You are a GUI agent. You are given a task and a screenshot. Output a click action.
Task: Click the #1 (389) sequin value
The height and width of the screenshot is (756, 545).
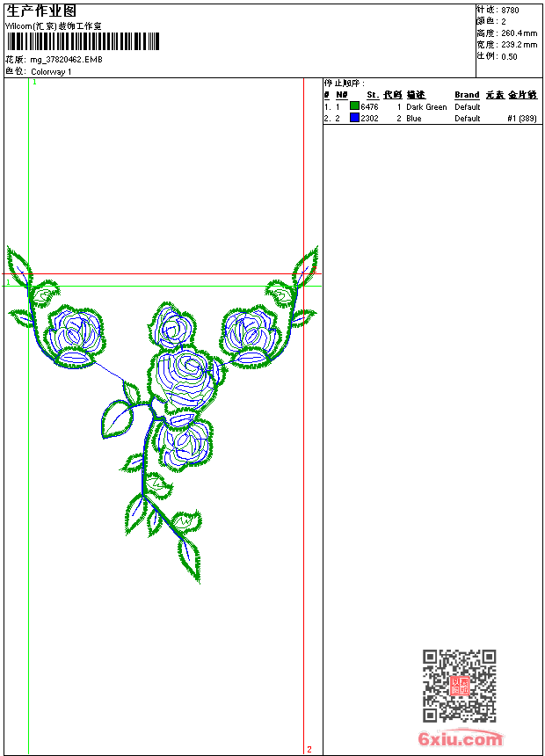pyautogui.click(x=522, y=118)
